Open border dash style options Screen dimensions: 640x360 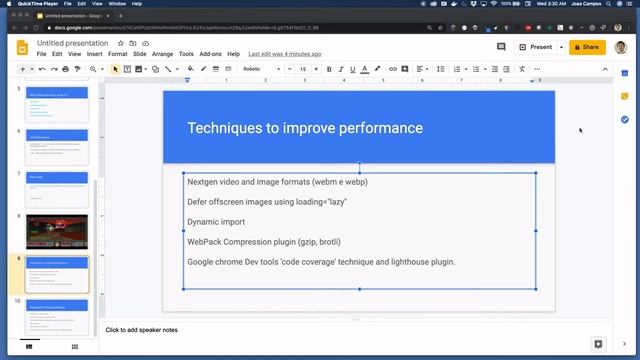tap(228, 69)
